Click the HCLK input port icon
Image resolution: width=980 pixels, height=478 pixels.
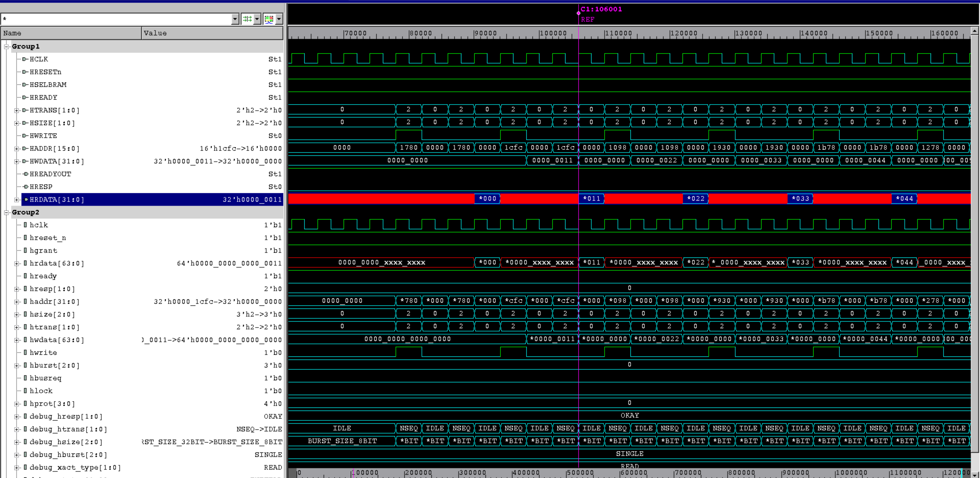click(x=25, y=59)
